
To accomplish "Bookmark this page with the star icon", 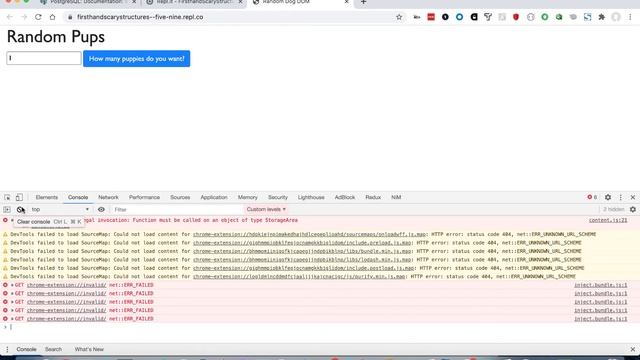I will coord(399,17).
